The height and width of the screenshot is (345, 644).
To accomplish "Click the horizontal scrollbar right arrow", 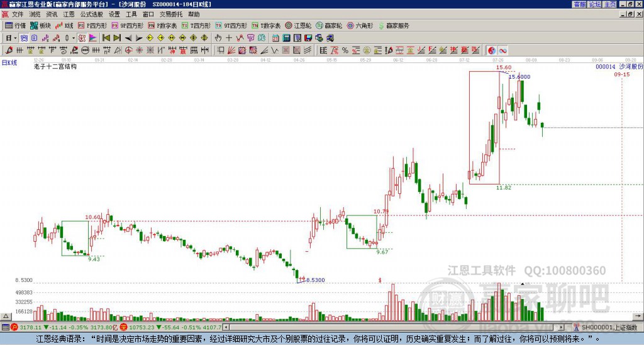I will [x=562, y=327].
